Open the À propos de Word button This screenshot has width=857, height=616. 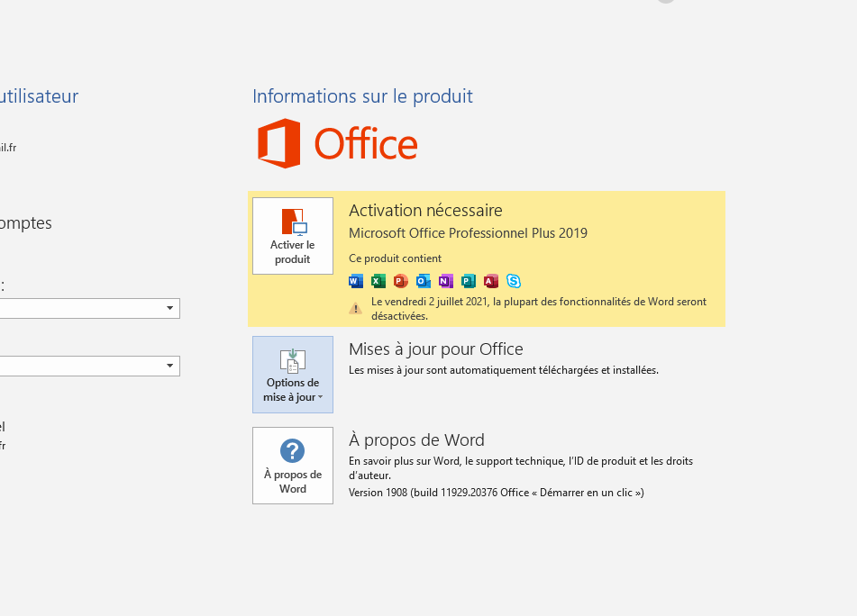292,466
